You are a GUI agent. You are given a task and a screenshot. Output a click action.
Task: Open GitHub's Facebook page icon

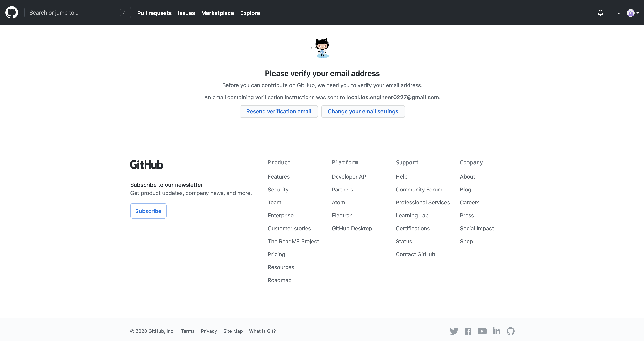click(x=468, y=331)
